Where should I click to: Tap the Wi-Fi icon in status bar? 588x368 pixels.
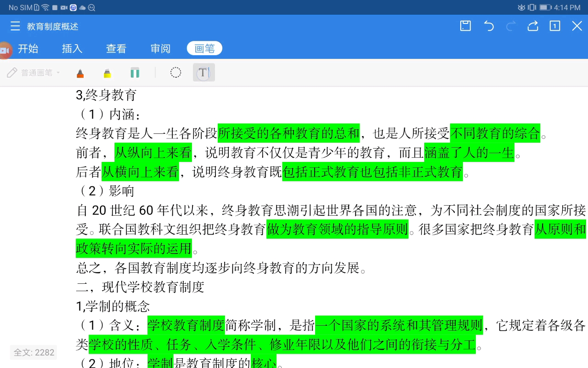pyautogui.click(x=45, y=7)
